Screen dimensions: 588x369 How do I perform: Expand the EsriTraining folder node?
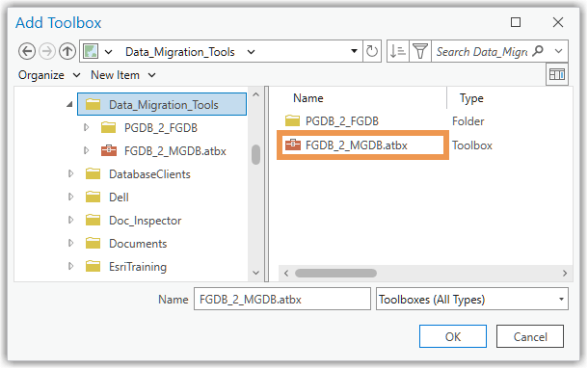(x=70, y=266)
